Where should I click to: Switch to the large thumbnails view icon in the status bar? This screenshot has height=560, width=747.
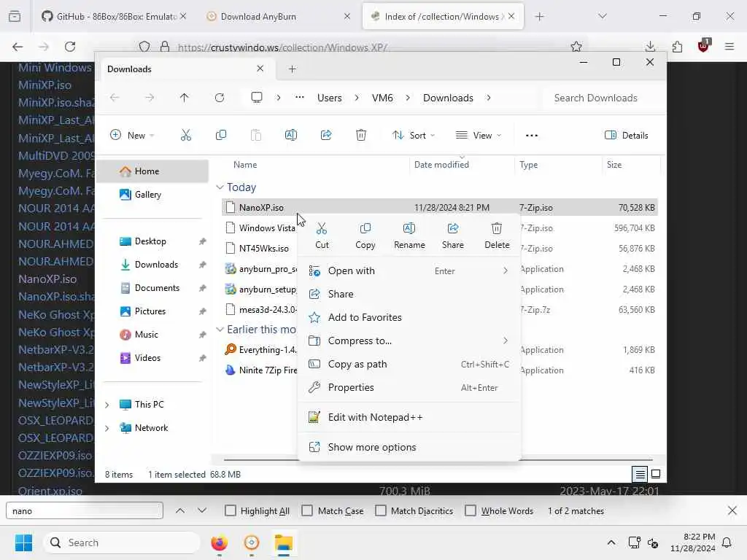(656, 474)
